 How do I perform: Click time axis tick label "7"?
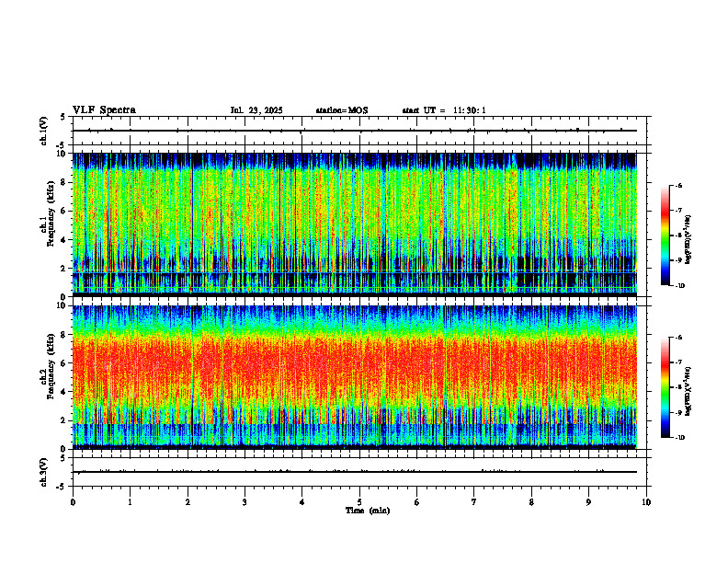(474, 502)
